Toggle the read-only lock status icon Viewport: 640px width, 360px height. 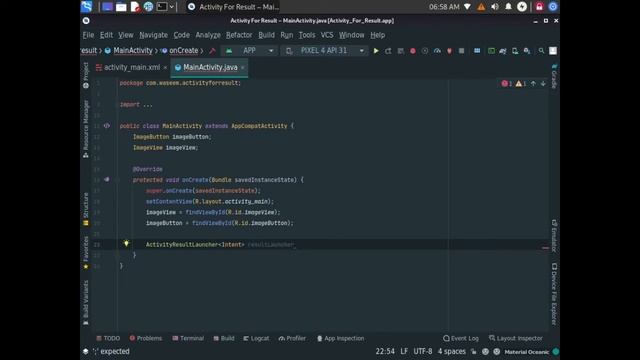(473, 351)
